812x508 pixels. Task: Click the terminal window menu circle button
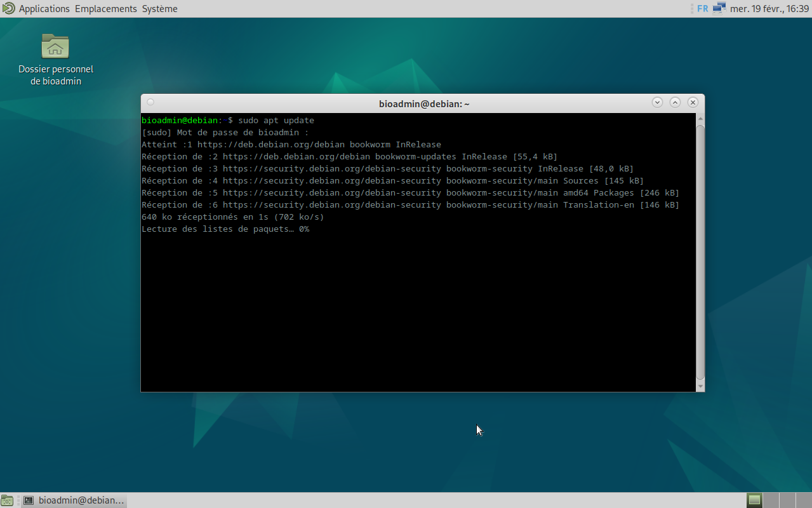pyautogui.click(x=150, y=102)
